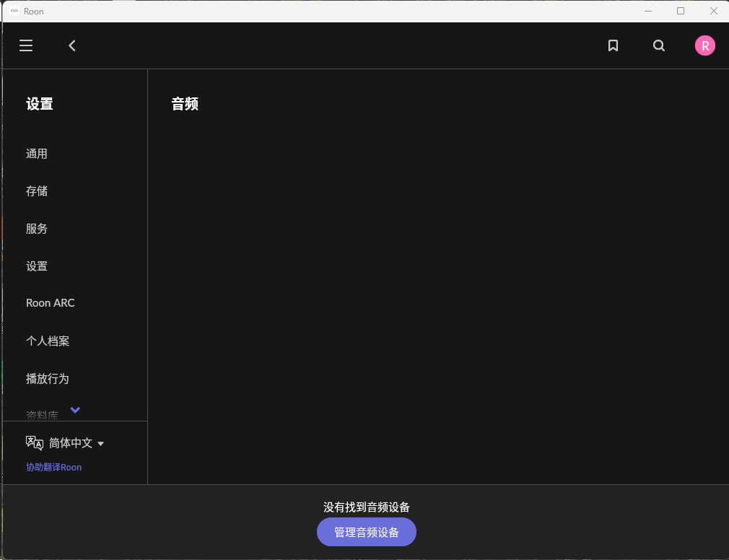Open the hamburger navigation menu
This screenshot has height=560, width=729.
click(26, 45)
